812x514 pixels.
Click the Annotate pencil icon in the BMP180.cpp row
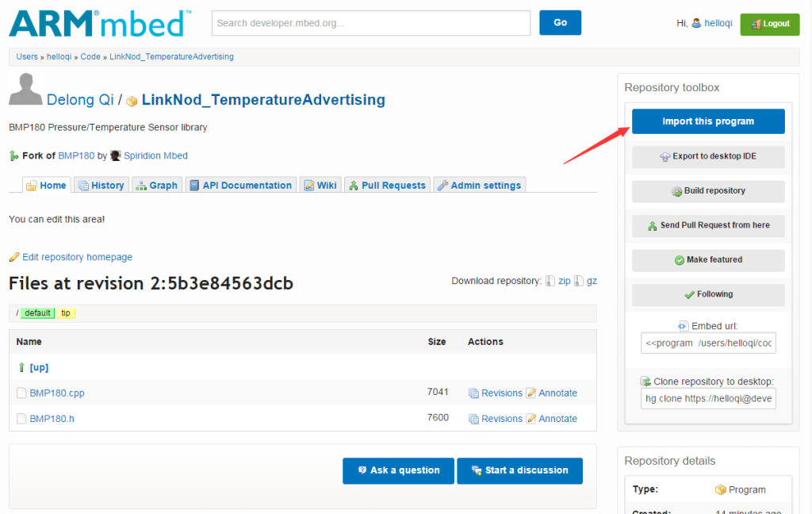point(530,393)
